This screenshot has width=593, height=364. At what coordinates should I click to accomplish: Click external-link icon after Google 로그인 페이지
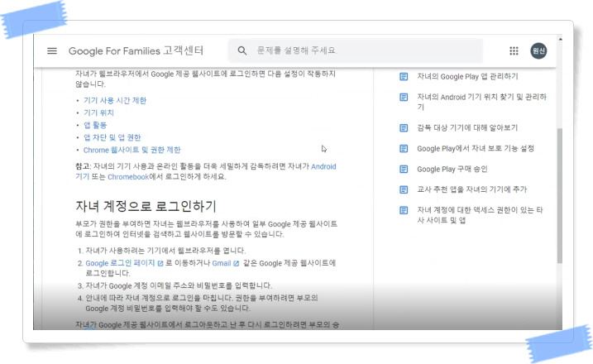160,263
